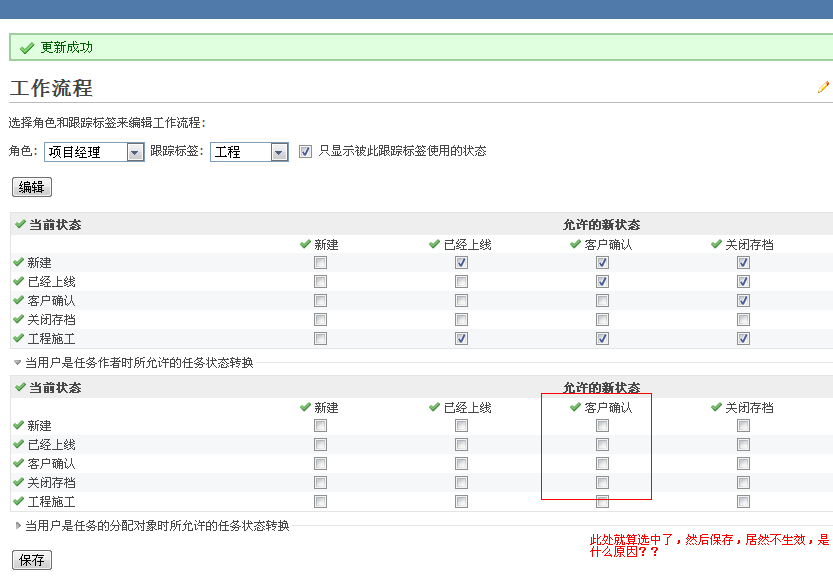Click the check icon for 已经上线 column in upper table
The image size is (833, 585).
pos(435,244)
